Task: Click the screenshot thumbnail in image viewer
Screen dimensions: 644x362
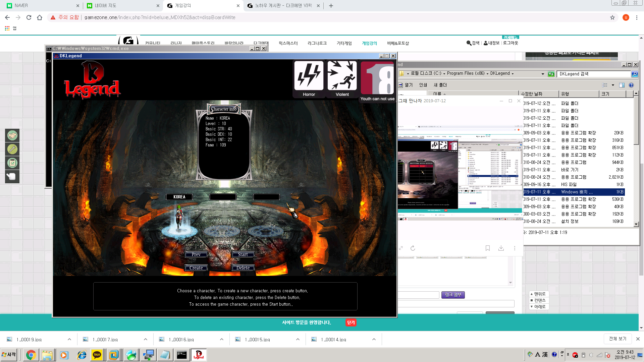Action: [x=460, y=173]
